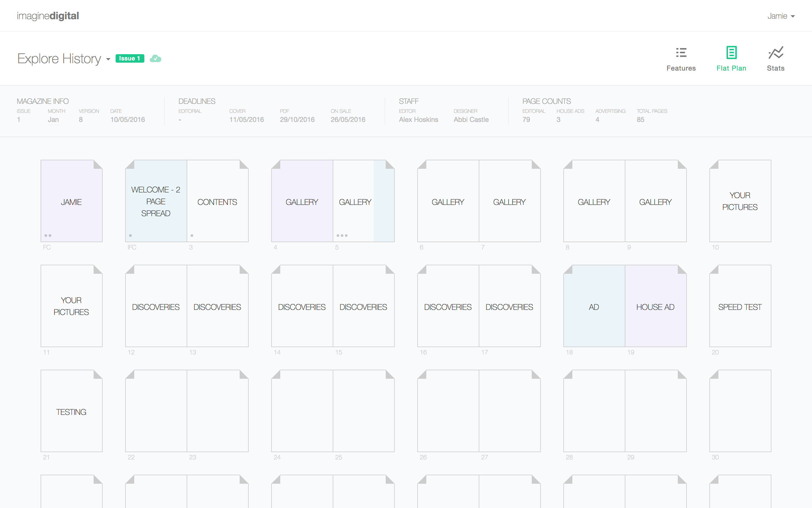The image size is (812, 508).
Task: Open the YOUR PICTURES page 10
Action: click(740, 201)
